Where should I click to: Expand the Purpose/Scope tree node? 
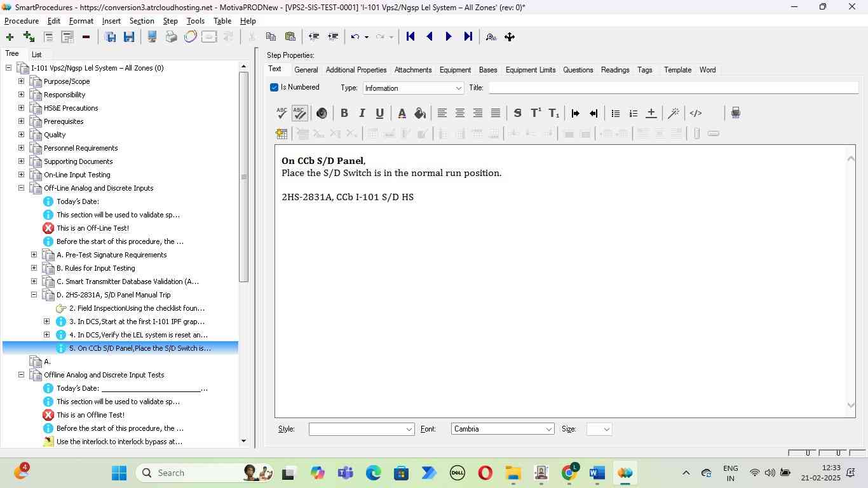click(x=21, y=81)
